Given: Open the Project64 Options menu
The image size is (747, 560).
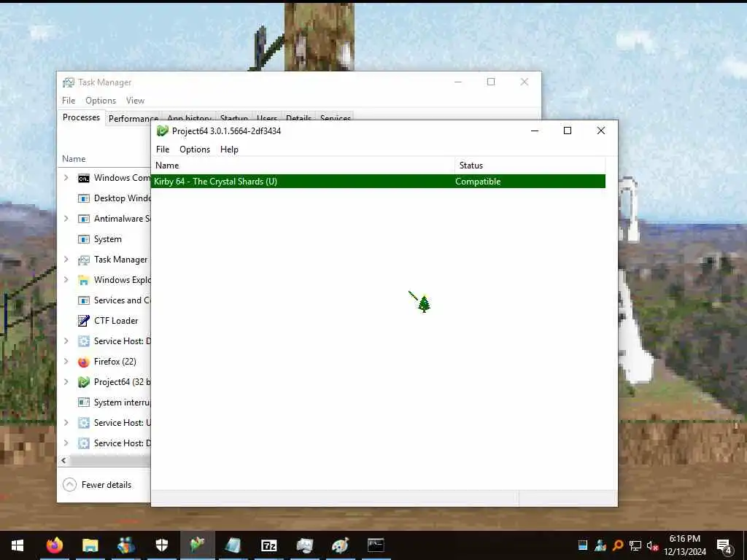Looking at the screenshot, I should coord(195,149).
